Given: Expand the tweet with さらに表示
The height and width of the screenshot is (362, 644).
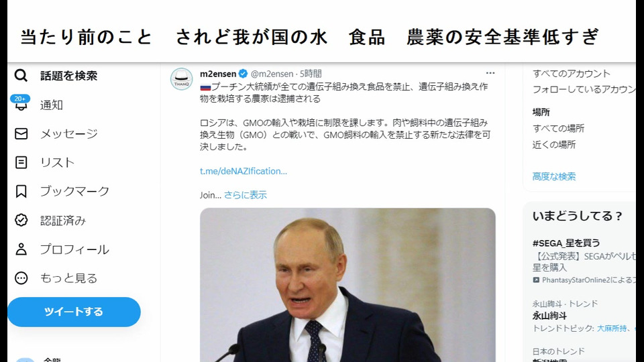Looking at the screenshot, I should click(246, 195).
